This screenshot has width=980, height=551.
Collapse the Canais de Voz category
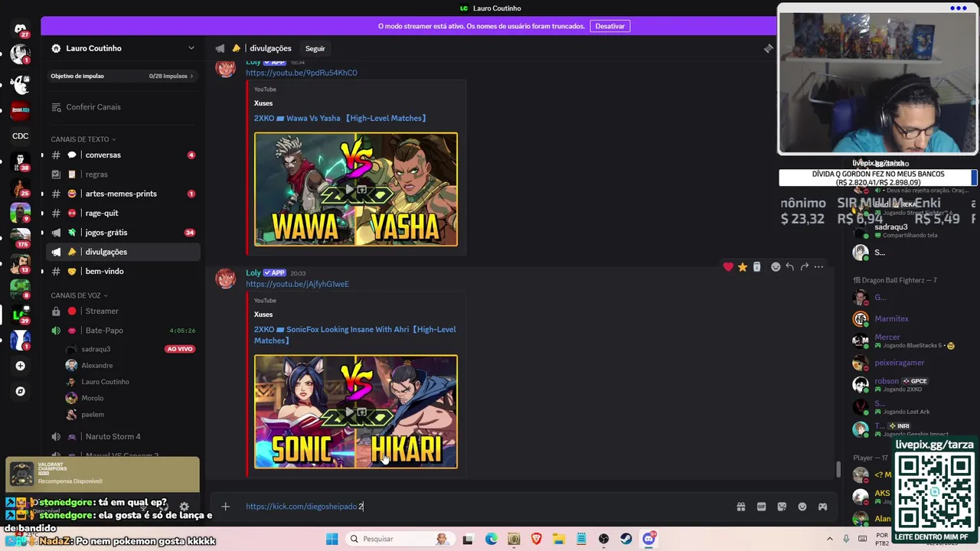click(x=79, y=295)
